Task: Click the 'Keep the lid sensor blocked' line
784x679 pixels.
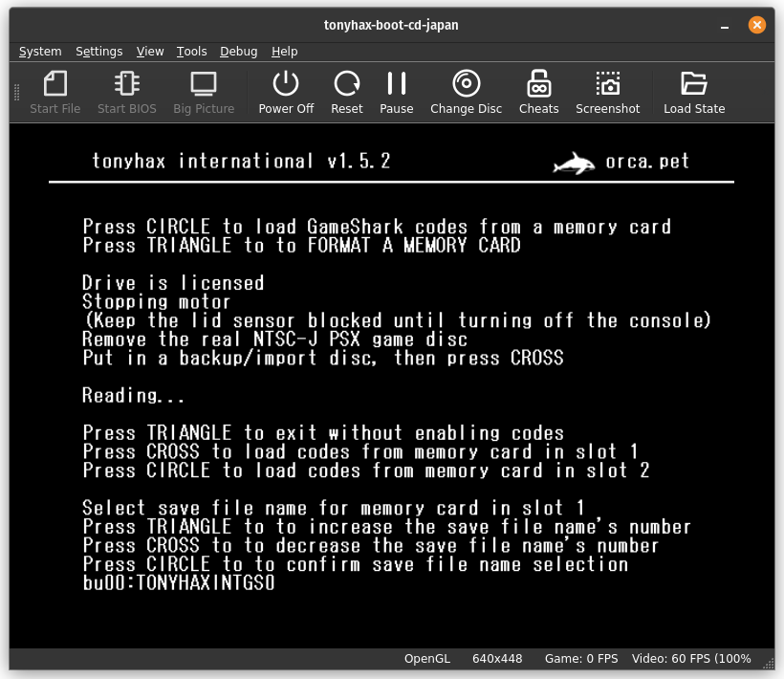Action: pyautogui.click(x=398, y=320)
